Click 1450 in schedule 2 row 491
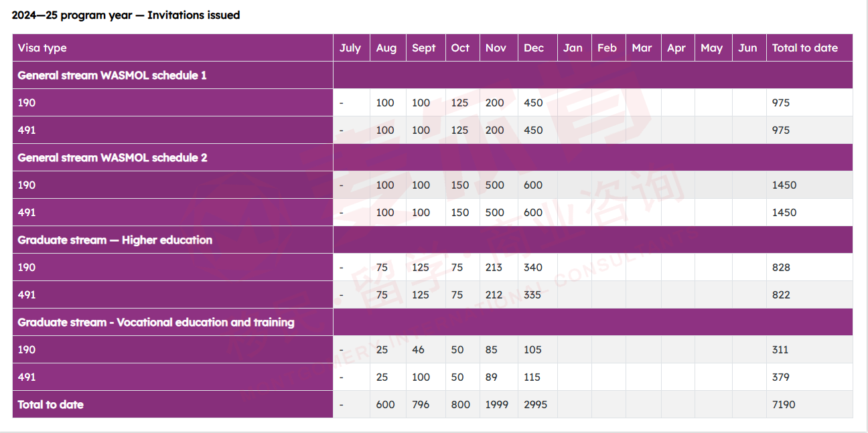The height and width of the screenshot is (433, 868). coord(784,213)
